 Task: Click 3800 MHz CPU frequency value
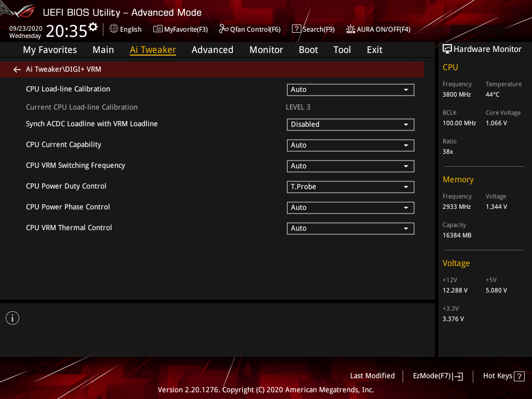point(456,95)
